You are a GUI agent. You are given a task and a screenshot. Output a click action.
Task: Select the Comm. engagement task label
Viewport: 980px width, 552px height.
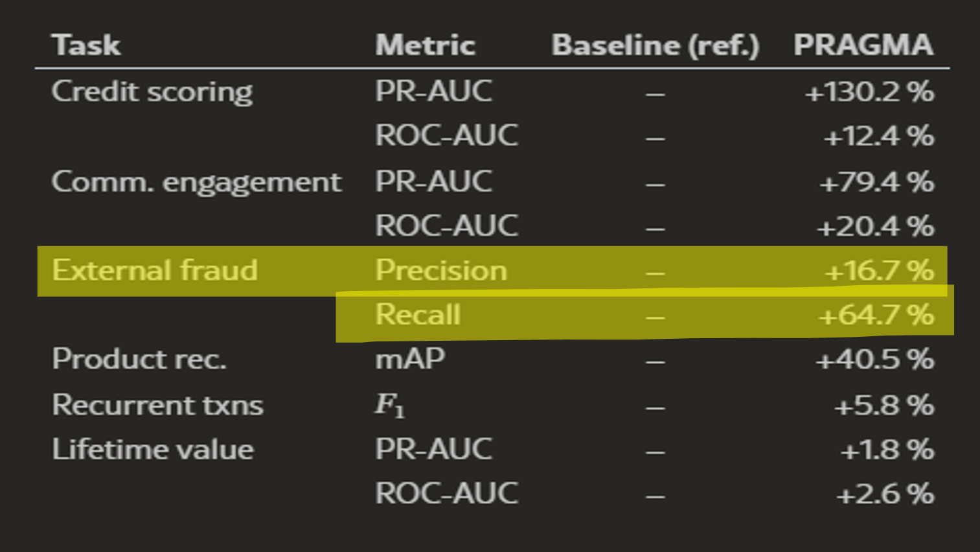[196, 183]
